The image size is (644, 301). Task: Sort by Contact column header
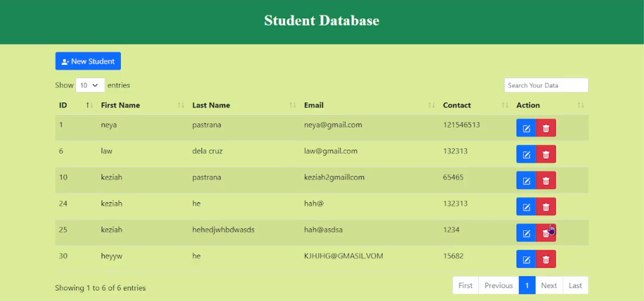pos(457,105)
